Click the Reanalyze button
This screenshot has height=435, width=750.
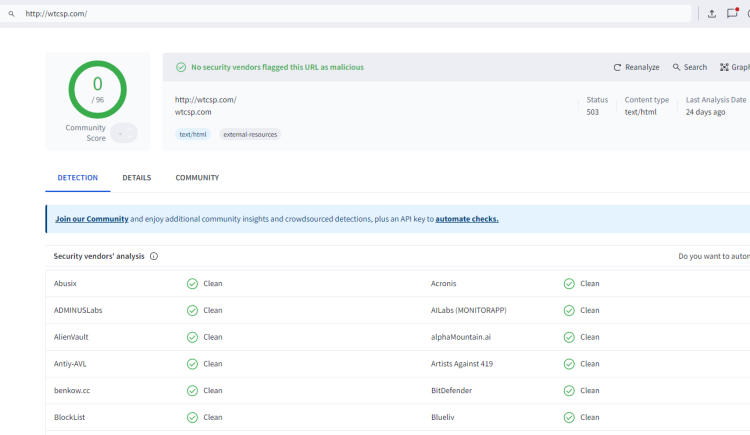637,67
